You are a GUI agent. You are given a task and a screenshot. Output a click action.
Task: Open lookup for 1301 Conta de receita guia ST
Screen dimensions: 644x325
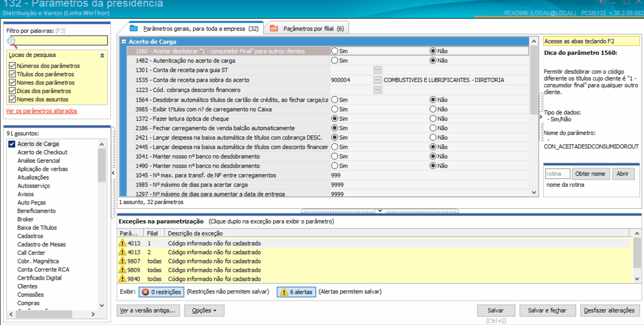(x=377, y=70)
